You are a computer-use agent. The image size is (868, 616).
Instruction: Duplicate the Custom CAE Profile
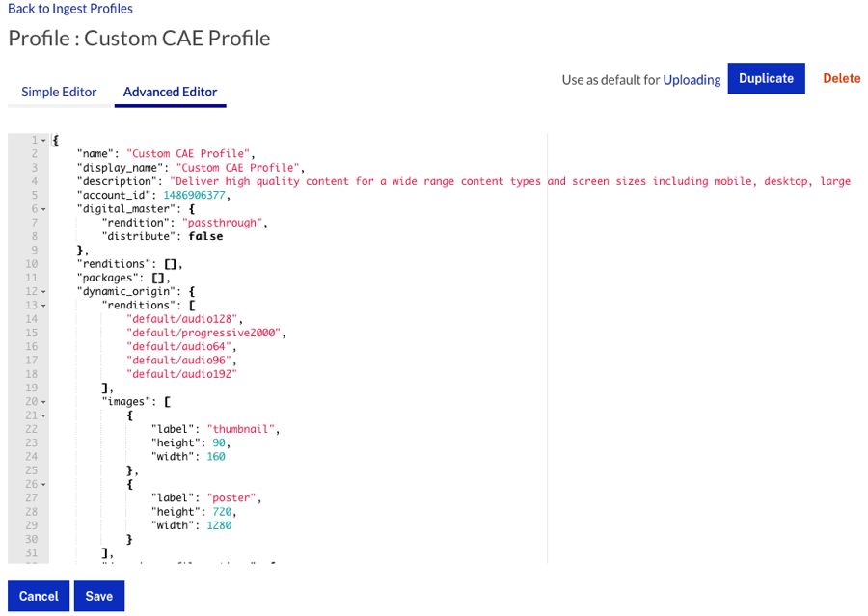[x=766, y=79]
